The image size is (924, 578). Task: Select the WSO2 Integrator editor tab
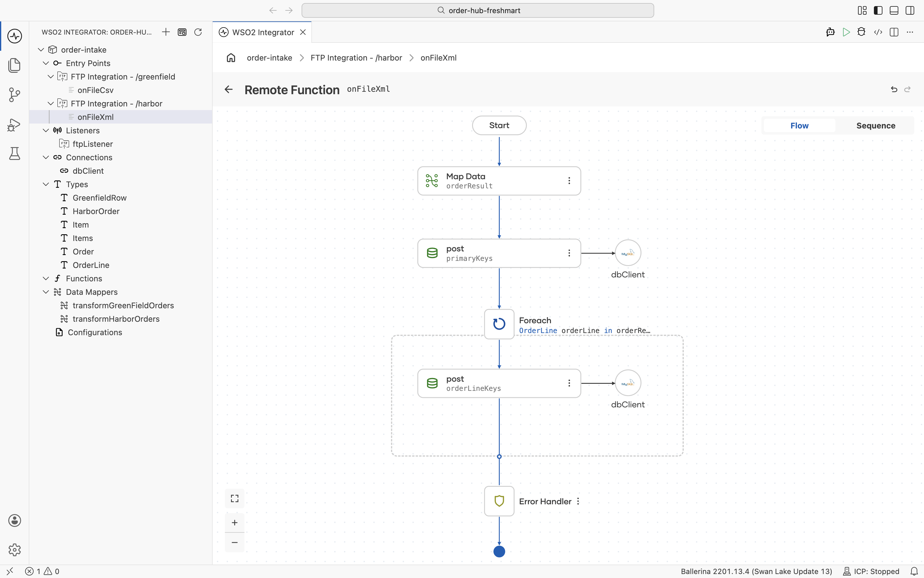262,32
